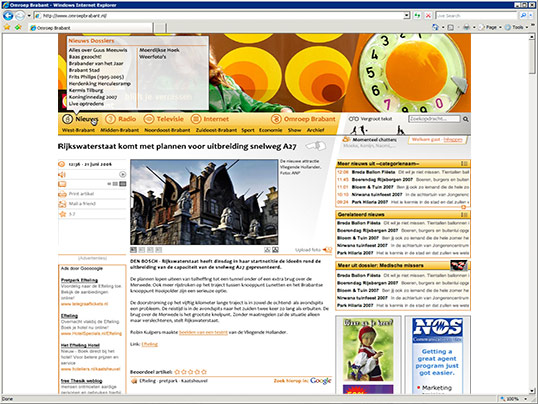538x404 pixels.
Task: Click the Print artikel link
Action: click(81, 194)
